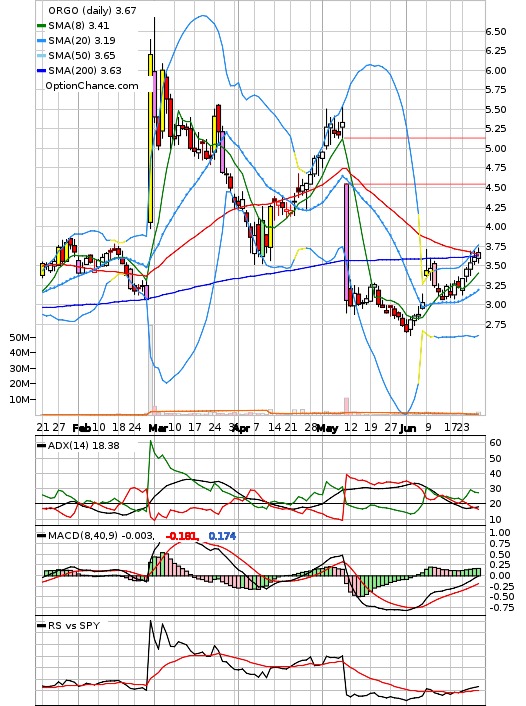526x706 pixels.
Task: Click the 50M volume axis label
Action: point(20,338)
